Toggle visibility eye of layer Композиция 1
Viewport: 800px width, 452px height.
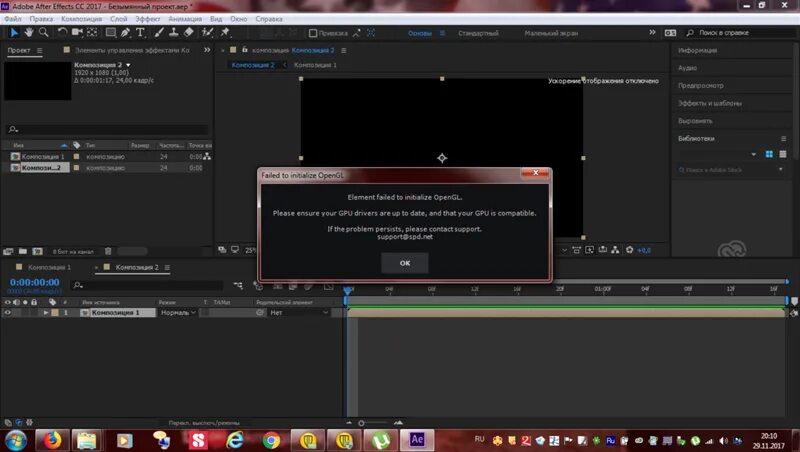click(7, 313)
